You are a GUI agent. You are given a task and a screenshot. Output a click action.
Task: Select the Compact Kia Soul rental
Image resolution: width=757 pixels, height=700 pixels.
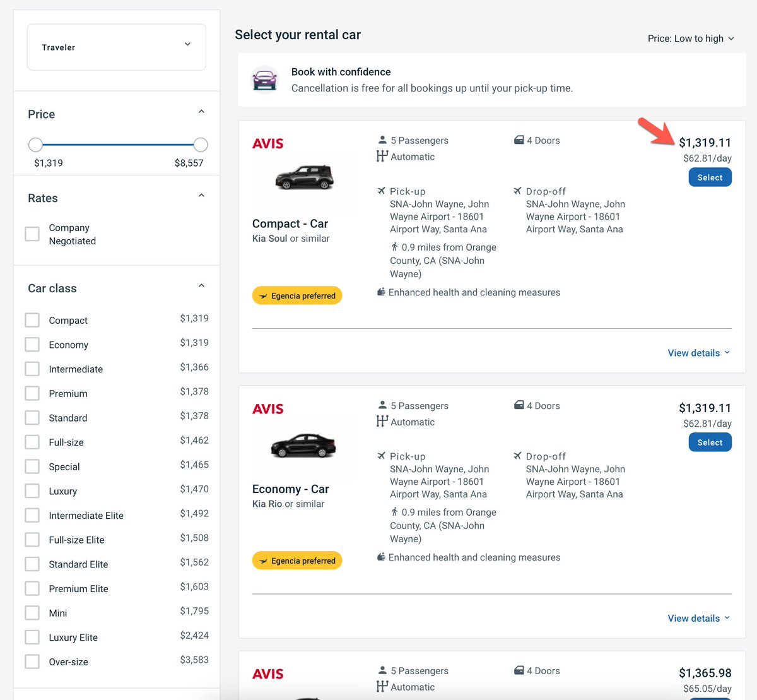tap(710, 177)
